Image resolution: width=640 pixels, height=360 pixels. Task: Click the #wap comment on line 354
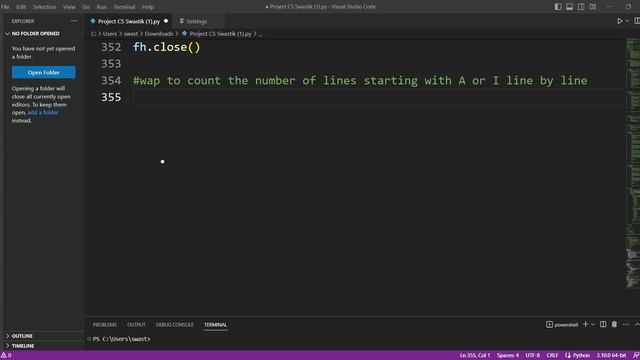360,81
